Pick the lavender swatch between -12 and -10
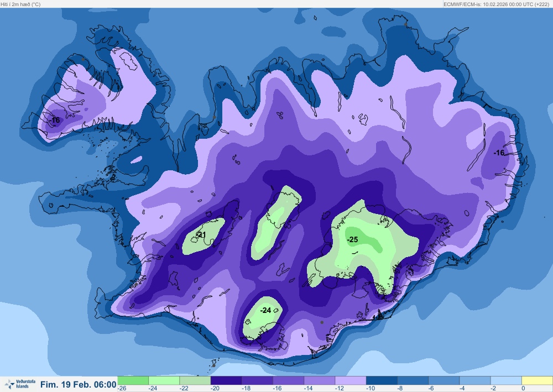 click(x=351, y=380)
